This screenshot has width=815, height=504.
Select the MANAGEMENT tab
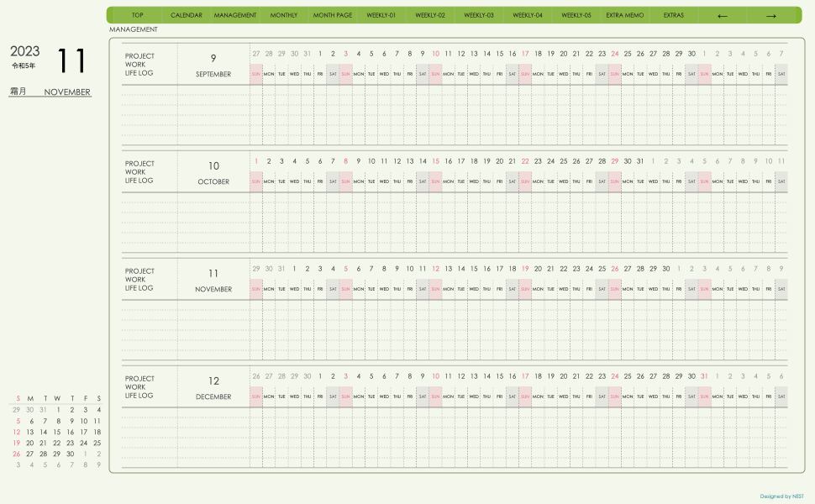235,15
